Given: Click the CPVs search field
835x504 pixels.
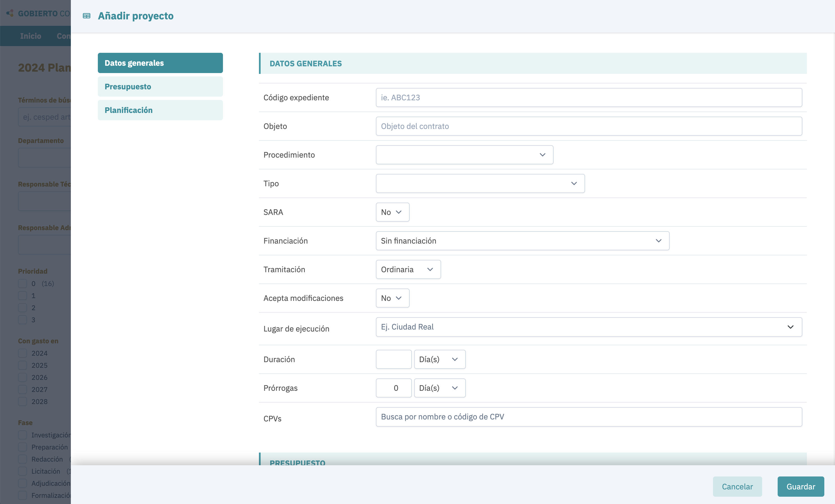Looking at the screenshot, I should 589,417.
